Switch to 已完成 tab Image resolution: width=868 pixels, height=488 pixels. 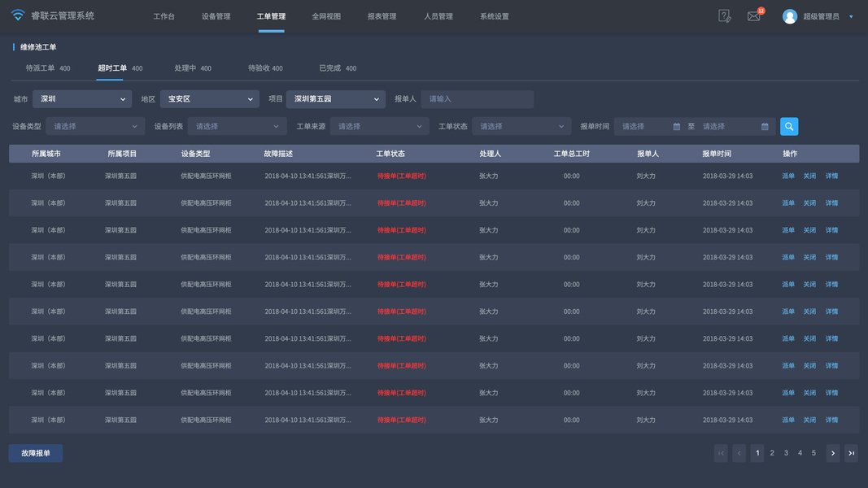tap(338, 68)
